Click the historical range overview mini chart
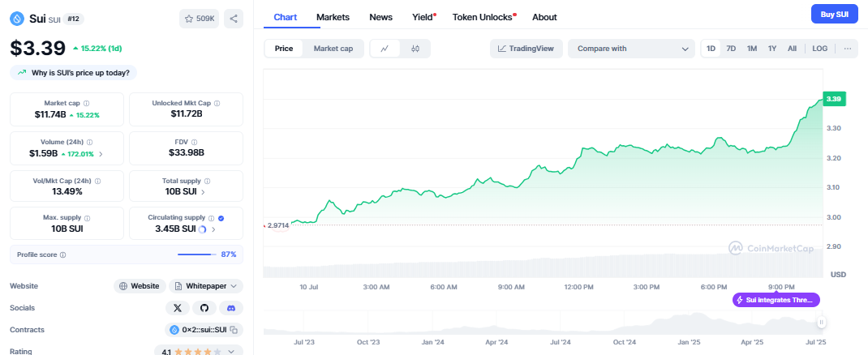 point(543,323)
